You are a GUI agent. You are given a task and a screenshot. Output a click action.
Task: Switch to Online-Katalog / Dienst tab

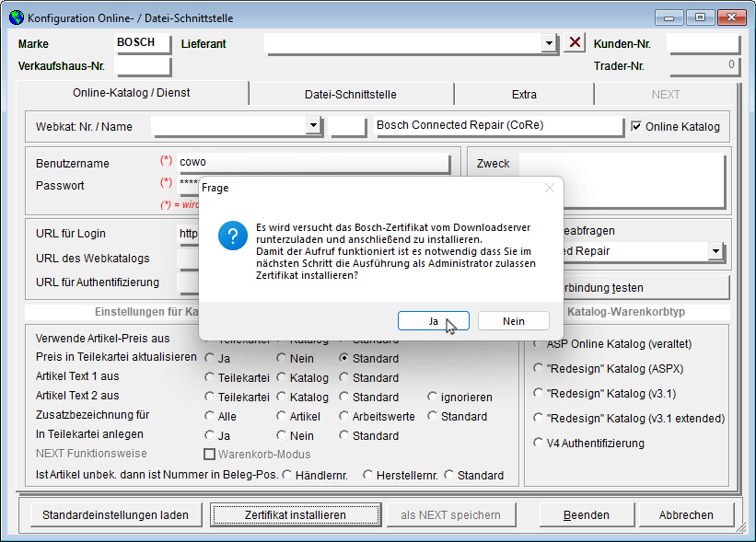point(132,93)
